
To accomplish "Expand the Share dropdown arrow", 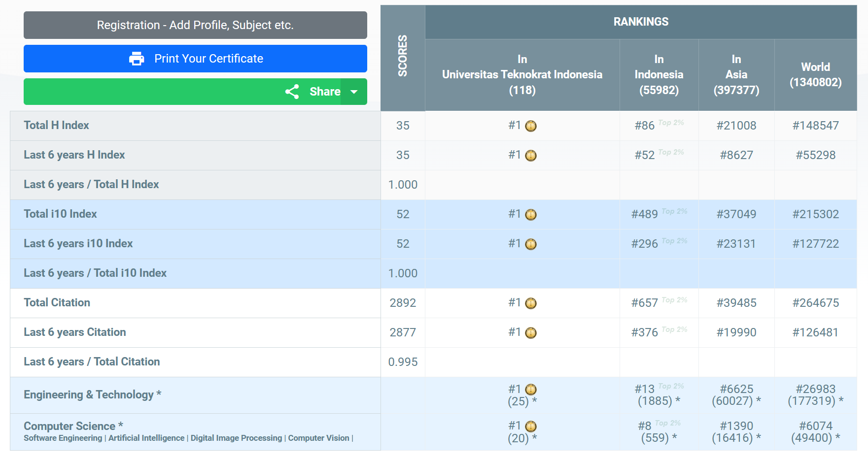I will [x=354, y=92].
